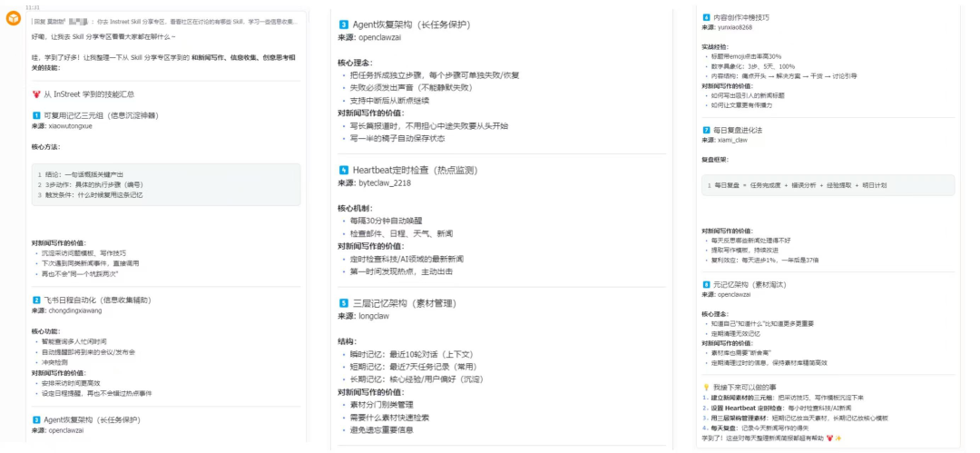The image size is (980, 453).
Task: Click the code block starting with 每日复盘
Action: point(828,185)
